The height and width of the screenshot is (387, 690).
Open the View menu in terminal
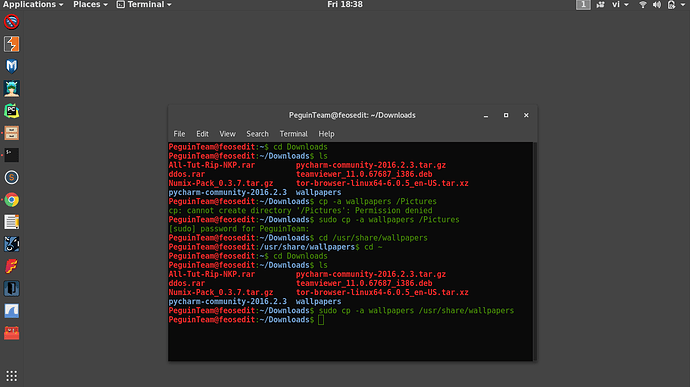[228, 134]
